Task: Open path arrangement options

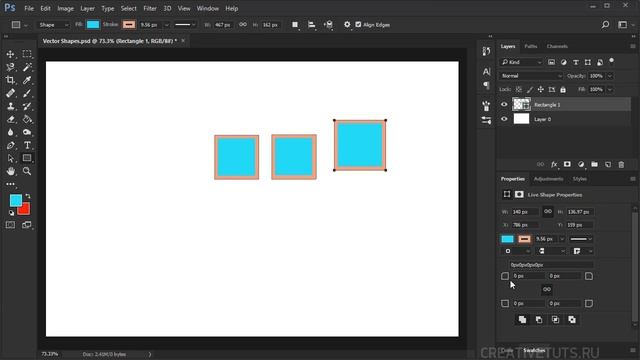Action: coord(328,25)
